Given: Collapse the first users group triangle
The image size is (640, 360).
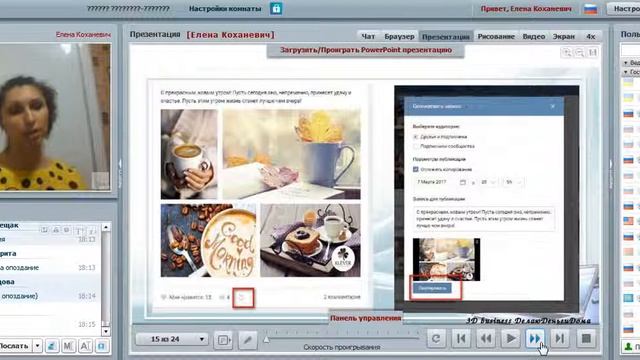Looking at the screenshot, I should (x=626, y=63).
